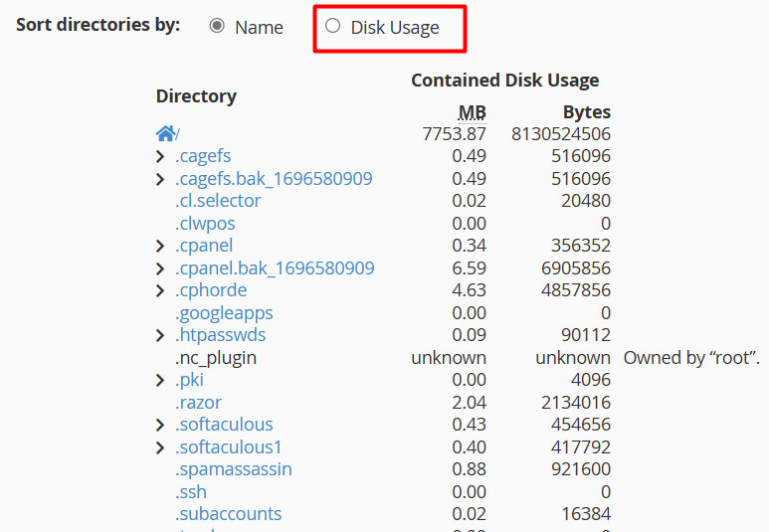769x532 pixels.
Task: Open the .spamassassin directory link
Action: click(234, 469)
